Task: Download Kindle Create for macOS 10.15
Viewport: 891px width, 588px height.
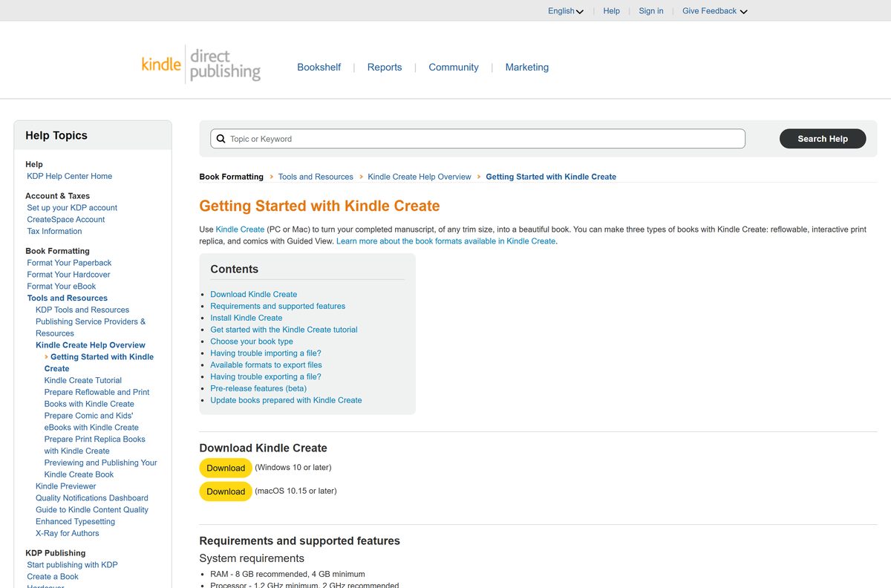Action: point(226,491)
